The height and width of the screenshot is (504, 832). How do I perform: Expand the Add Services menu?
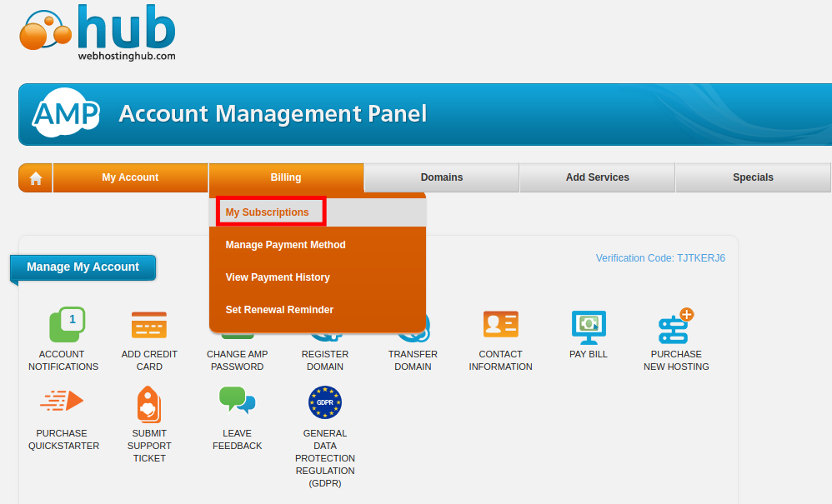click(597, 177)
